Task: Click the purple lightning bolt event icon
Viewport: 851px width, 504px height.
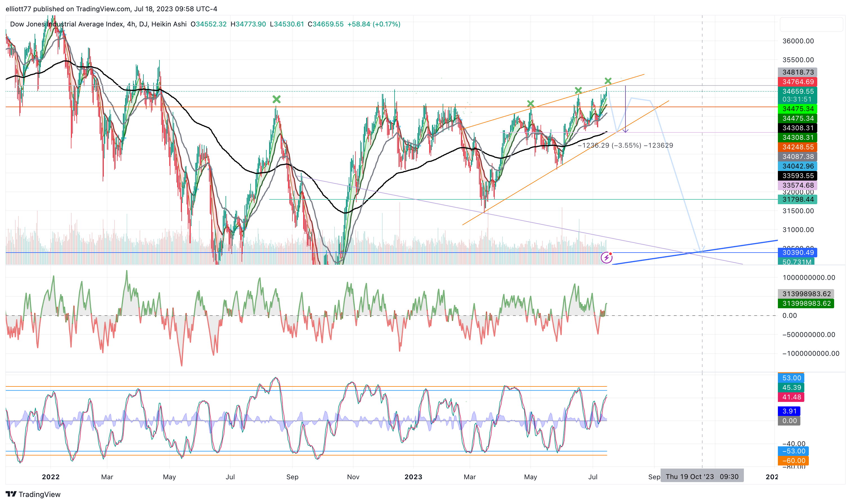Action: 607,258
